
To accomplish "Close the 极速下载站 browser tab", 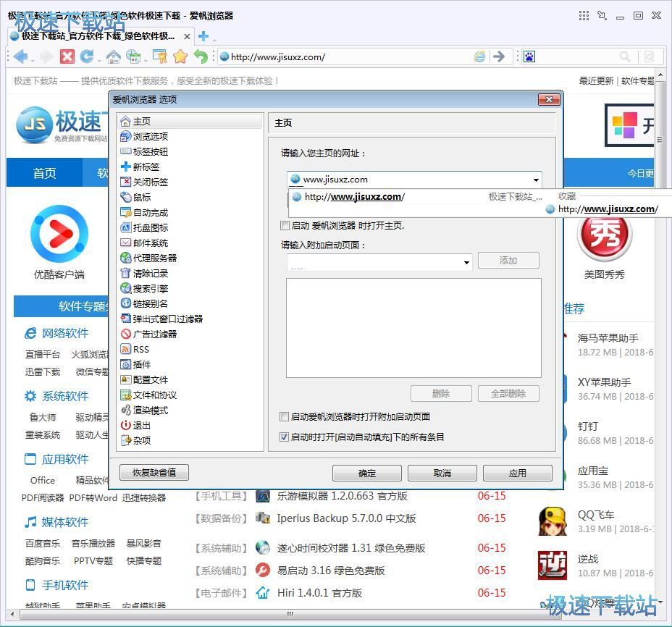I will 187,37.
